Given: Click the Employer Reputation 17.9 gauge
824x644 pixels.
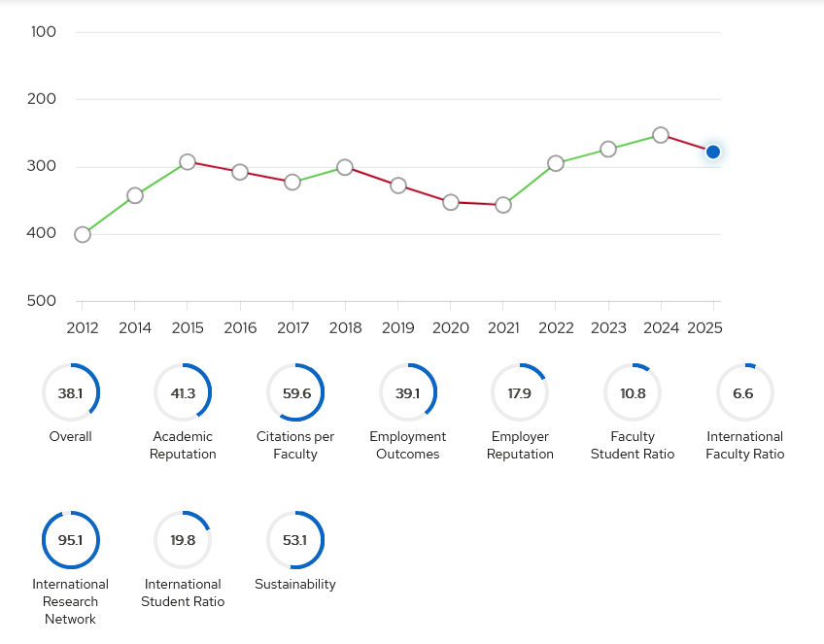Looking at the screenshot, I should click(x=520, y=392).
